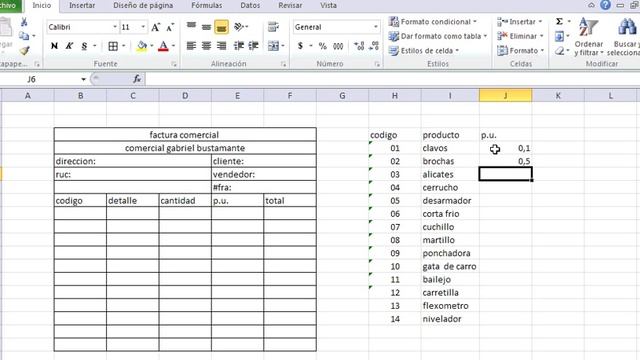The height and width of the screenshot is (360, 640).
Task: Apply accounting currency format
Action: 300,46
